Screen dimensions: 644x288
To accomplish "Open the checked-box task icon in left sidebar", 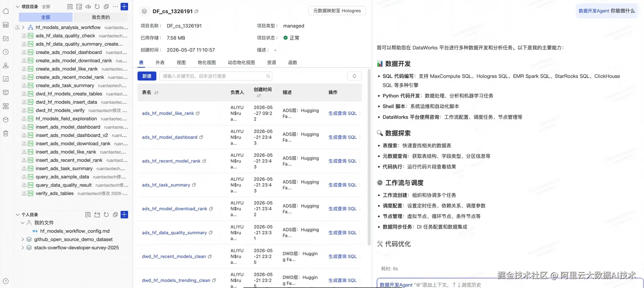I will 6,79.
